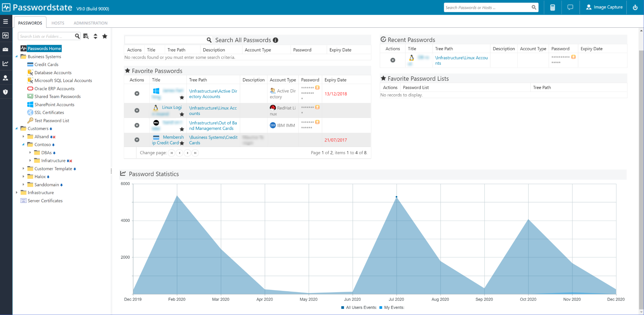Open the reports chart icon in sidebar
This screenshot has height=315, width=644.
(6, 64)
